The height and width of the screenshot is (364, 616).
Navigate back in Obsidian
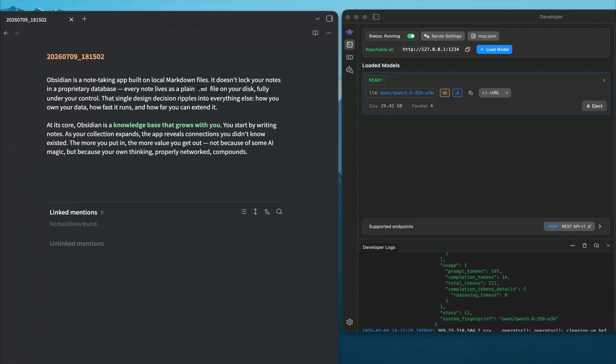[6, 33]
